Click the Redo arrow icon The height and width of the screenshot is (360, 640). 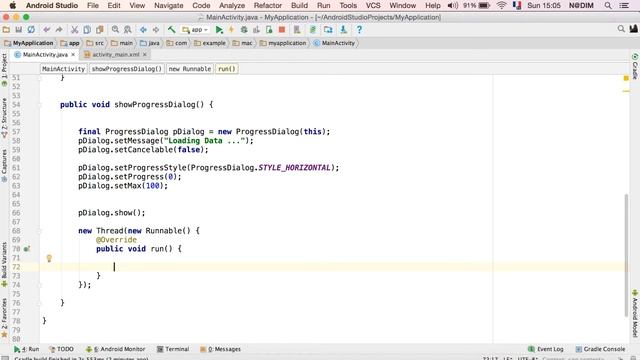59,30
